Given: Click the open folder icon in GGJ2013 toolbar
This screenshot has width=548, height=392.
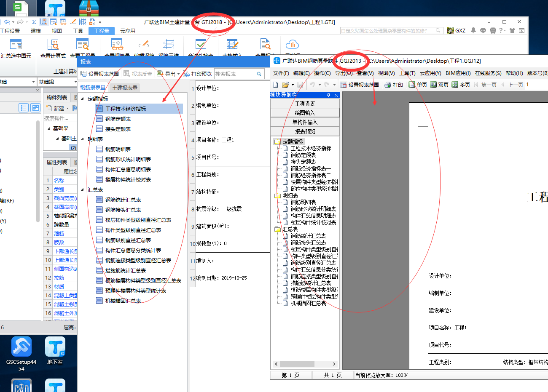Looking at the screenshot, I should point(285,85).
